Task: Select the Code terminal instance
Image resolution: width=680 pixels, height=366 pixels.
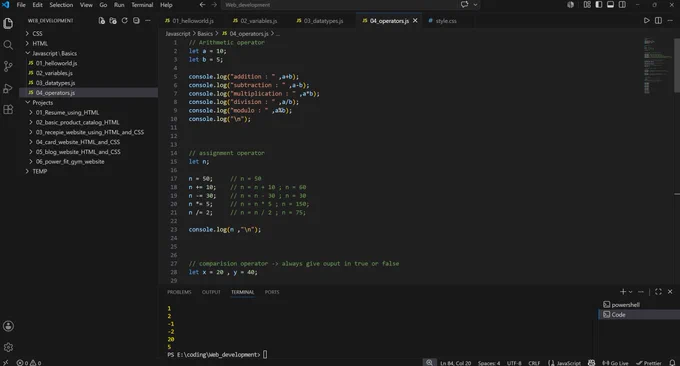Action: [639, 314]
